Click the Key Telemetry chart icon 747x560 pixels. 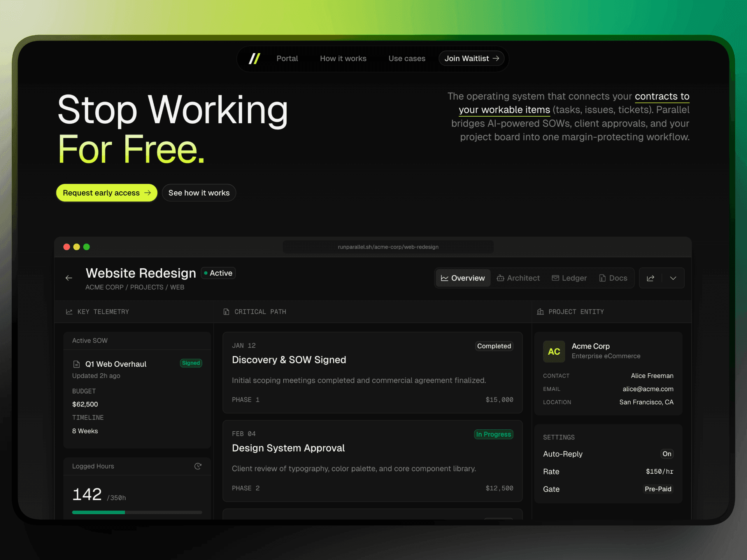pos(69,312)
